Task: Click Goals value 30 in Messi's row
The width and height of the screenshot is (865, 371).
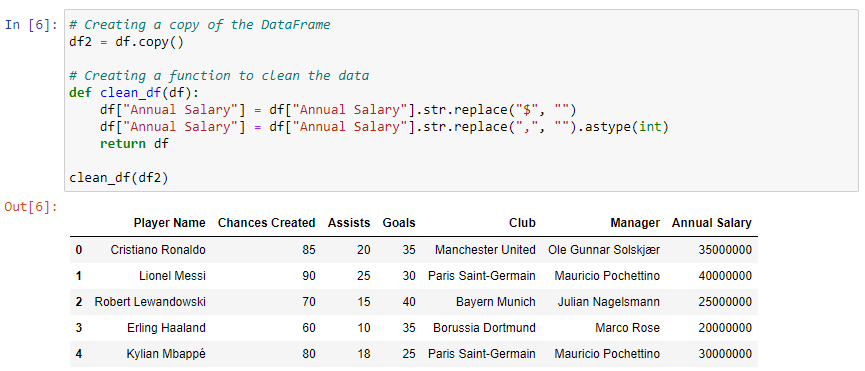Action: click(x=409, y=276)
